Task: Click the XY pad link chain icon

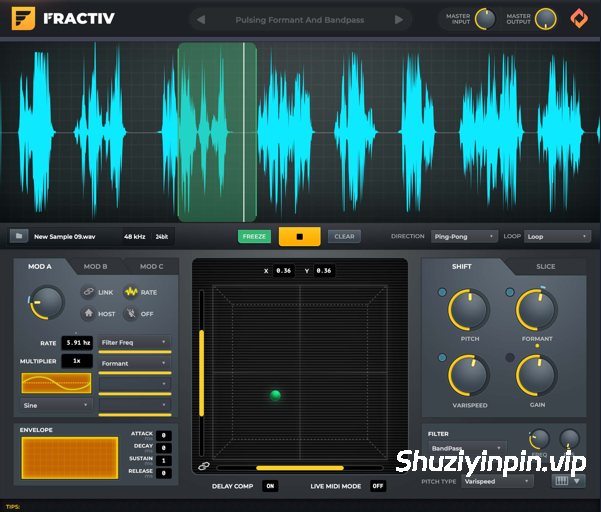Action: click(x=204, y=466)
